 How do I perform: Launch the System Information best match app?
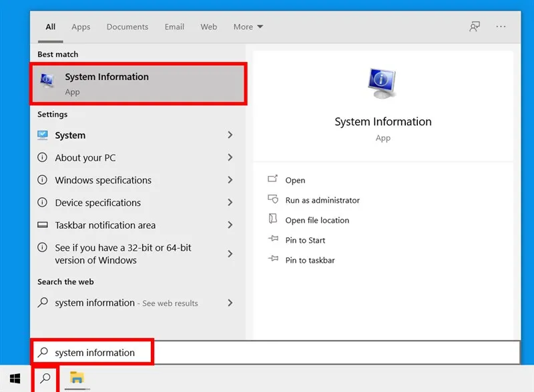click(x=107, y=83)
